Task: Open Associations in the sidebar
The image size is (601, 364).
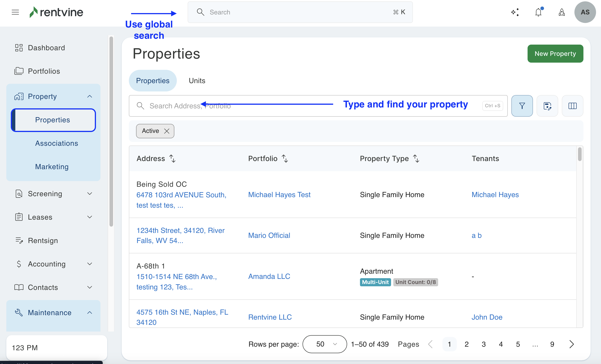Action: click(57, 143)
